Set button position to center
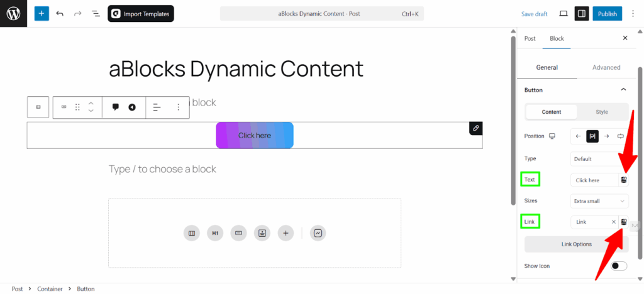644x294 pixels. pos(592,136)
